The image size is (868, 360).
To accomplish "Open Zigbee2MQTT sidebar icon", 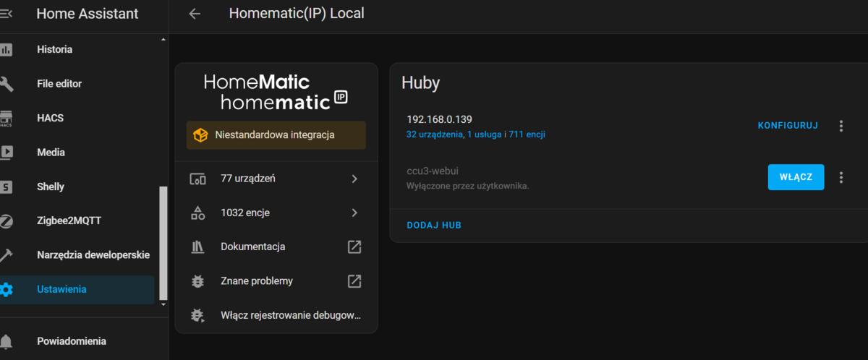I will pos(6,221).
